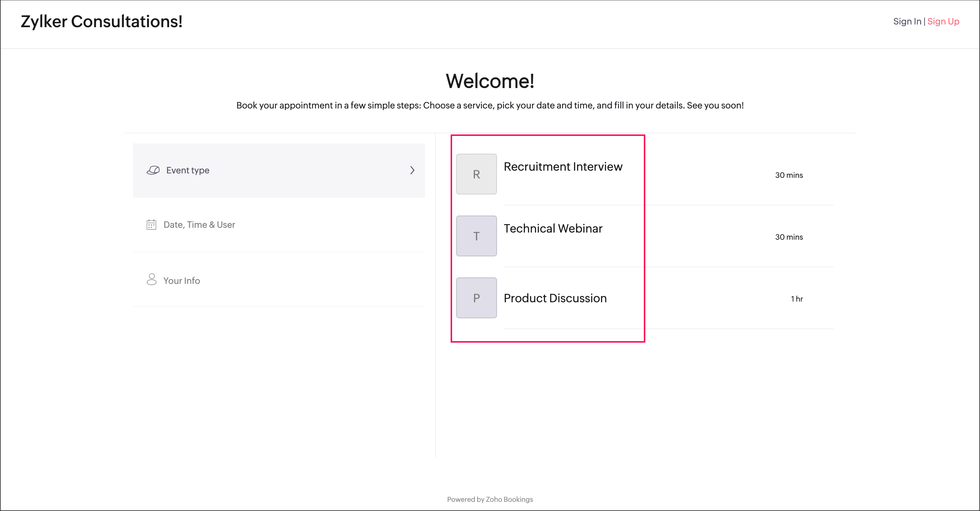Click the Sign Up link
Viewport: 980px width, 511px height.
[943, 21]
